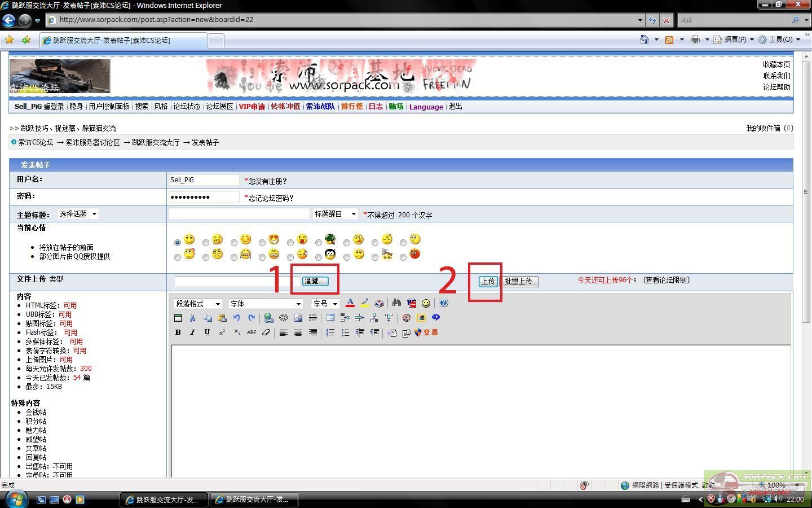Click the password input field
The height and width of the screenshot is (508, 812).
coord(204,196)
